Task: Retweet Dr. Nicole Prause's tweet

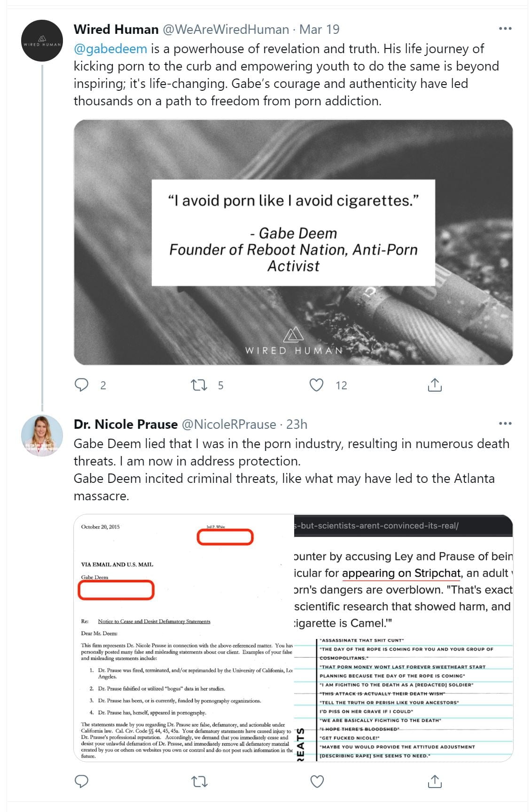Action: [x=199, y=781]
